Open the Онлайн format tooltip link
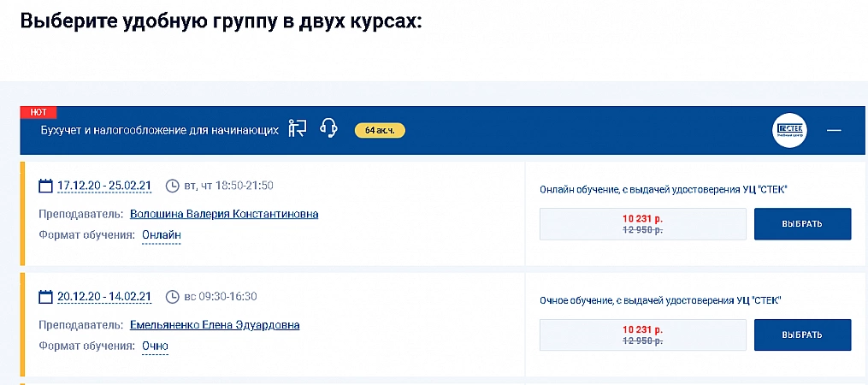Image resolution: width=868 pixels, height=385 pixels. point(162,235)
